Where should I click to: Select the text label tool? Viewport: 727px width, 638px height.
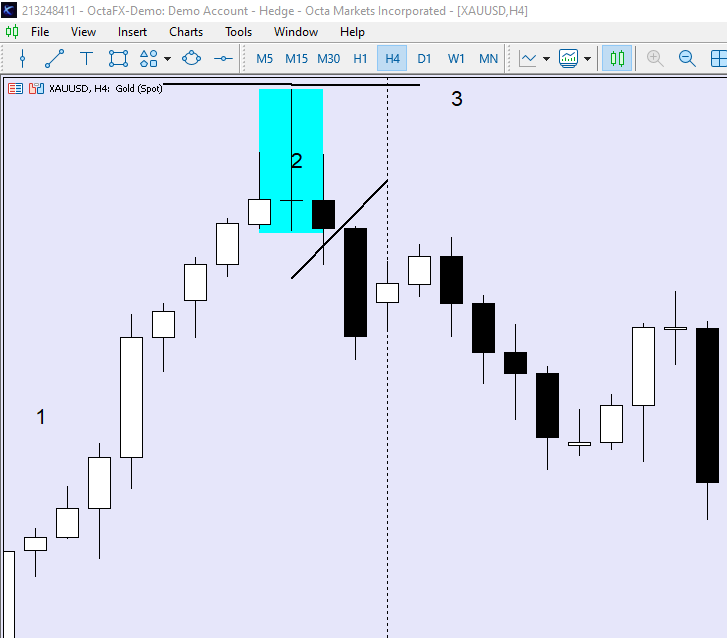[86, 58]
